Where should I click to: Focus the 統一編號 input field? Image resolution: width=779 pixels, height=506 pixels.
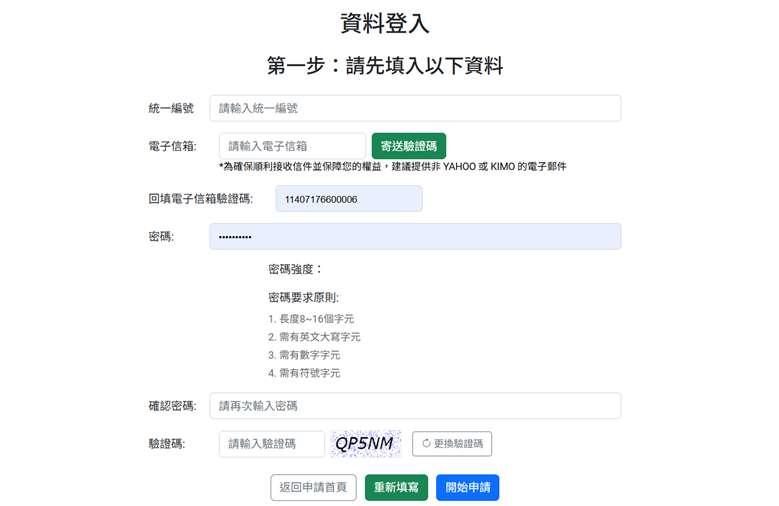[x=415, y=108]
